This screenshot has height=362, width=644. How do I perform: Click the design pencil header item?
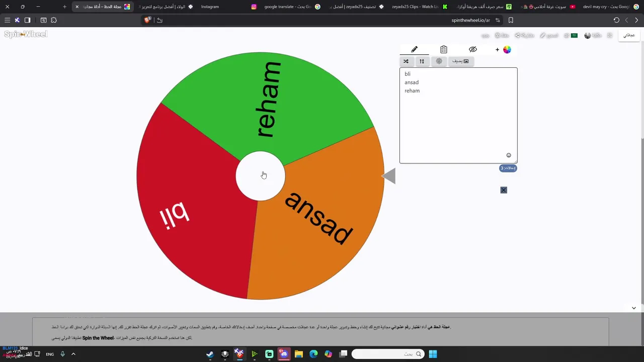pos(549,35)
